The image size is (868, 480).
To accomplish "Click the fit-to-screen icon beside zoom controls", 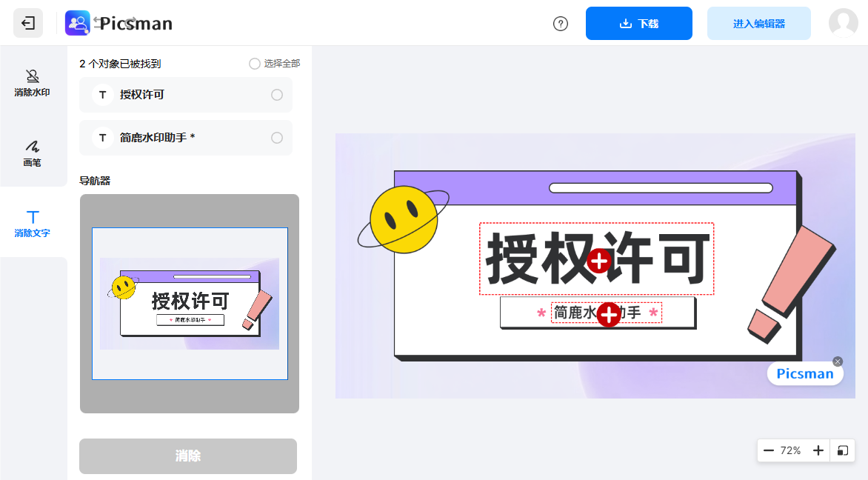I will [x=843, y=450].
